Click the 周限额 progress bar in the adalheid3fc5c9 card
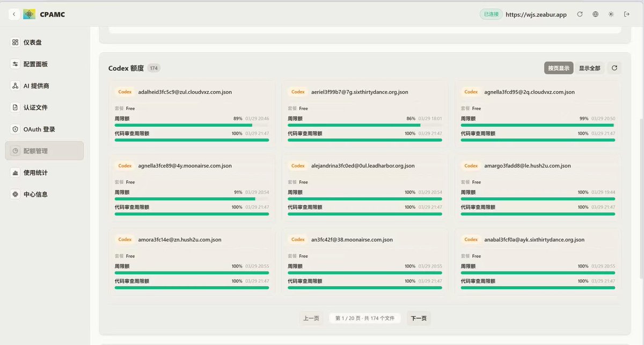 click(x=192, y=125)
